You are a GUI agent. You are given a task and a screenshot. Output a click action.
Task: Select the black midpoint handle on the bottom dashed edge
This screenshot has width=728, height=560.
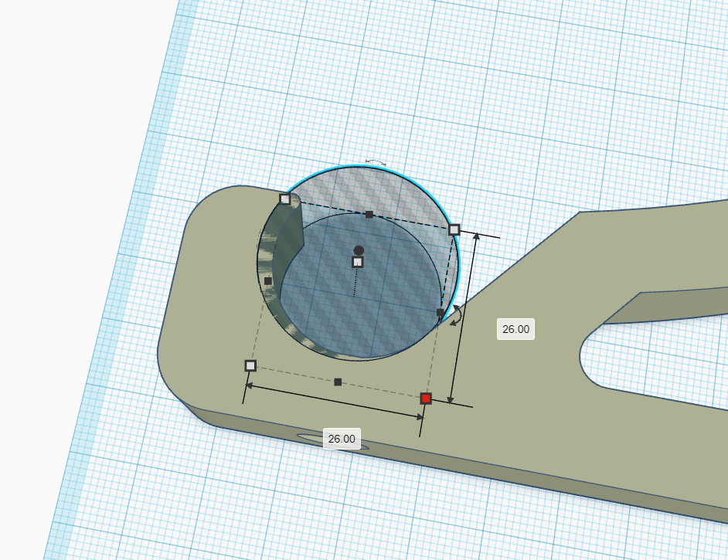tap(338, 382)
